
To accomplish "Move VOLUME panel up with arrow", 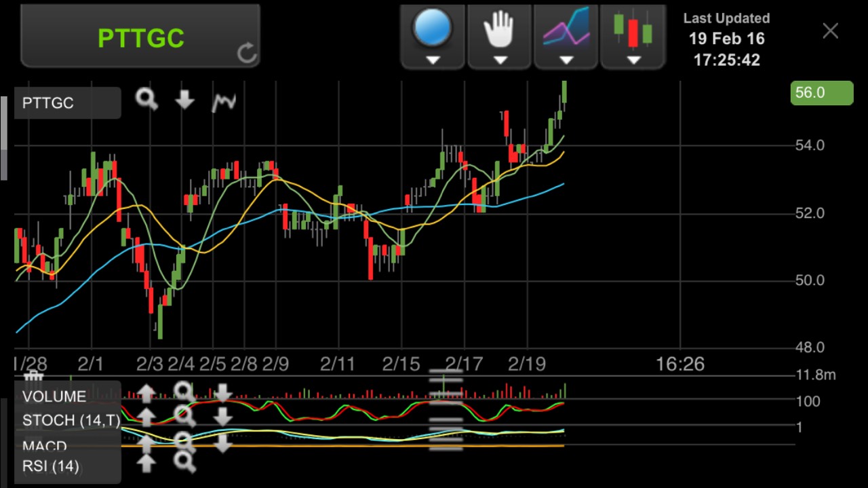I will (146, 393).
